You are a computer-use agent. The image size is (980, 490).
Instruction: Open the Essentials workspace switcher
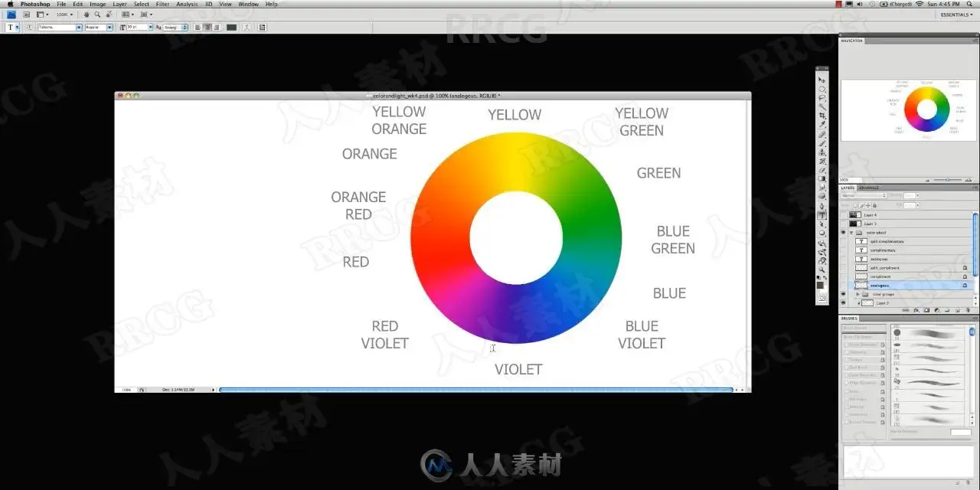pyautogui.click(x=956, y=15)
